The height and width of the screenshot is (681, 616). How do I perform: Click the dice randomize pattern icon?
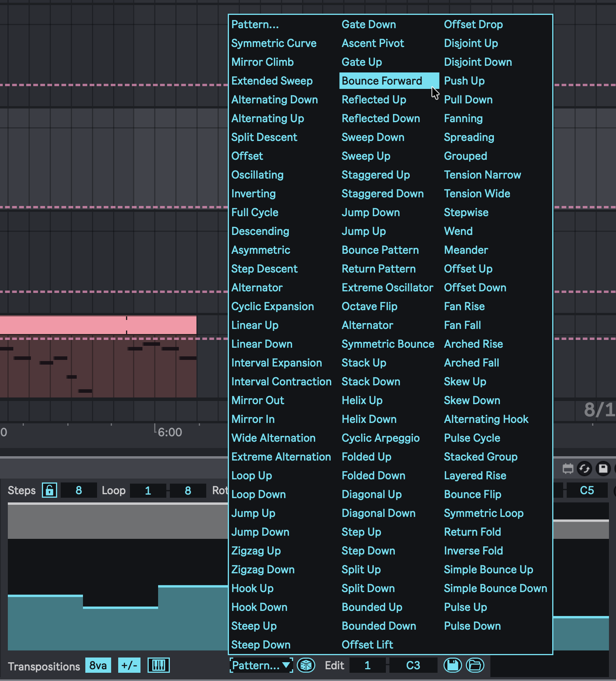[x=306, y=665]
